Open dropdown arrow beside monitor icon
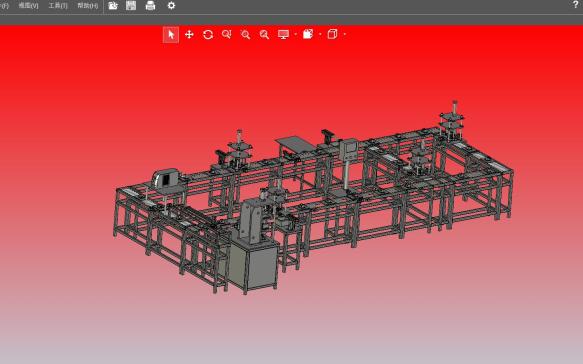The image size is (583, 364). pos(296,35)
